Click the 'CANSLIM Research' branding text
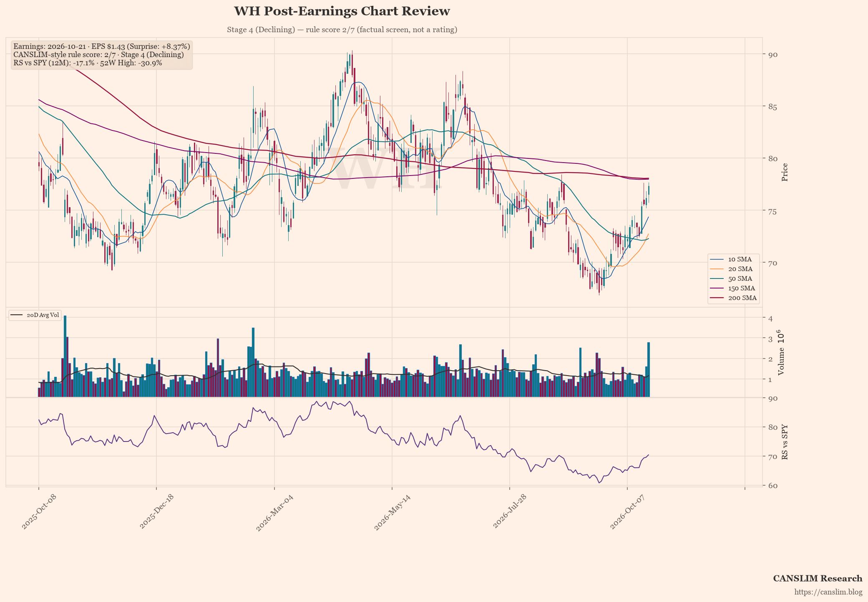868x602 pixels. (818, 578)
